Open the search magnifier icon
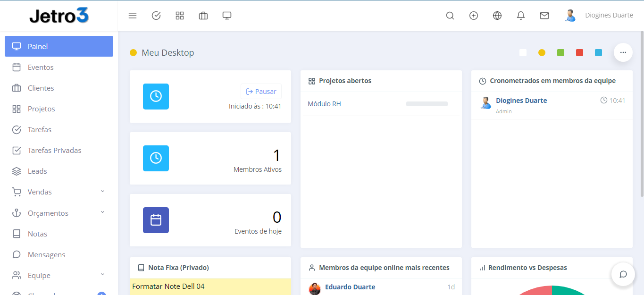The height and width of the screenshot is (295, 644). [x=450, y=16]
